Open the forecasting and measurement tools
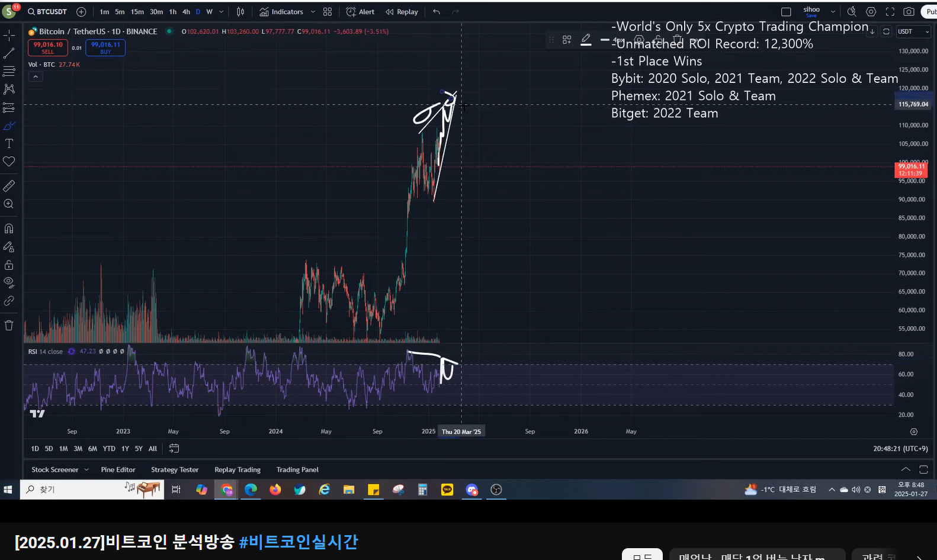This screenshot has height=560, width=937. (x=9, y=107)
